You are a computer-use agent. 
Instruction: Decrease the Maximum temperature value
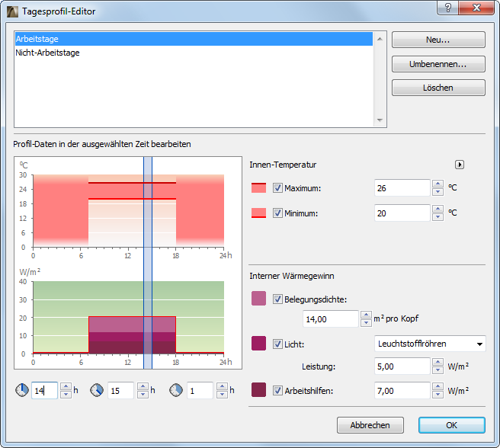tap(437, 192)
